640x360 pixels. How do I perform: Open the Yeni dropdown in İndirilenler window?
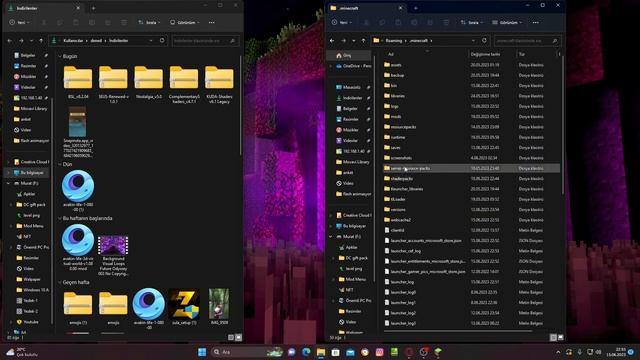point(19,22)
